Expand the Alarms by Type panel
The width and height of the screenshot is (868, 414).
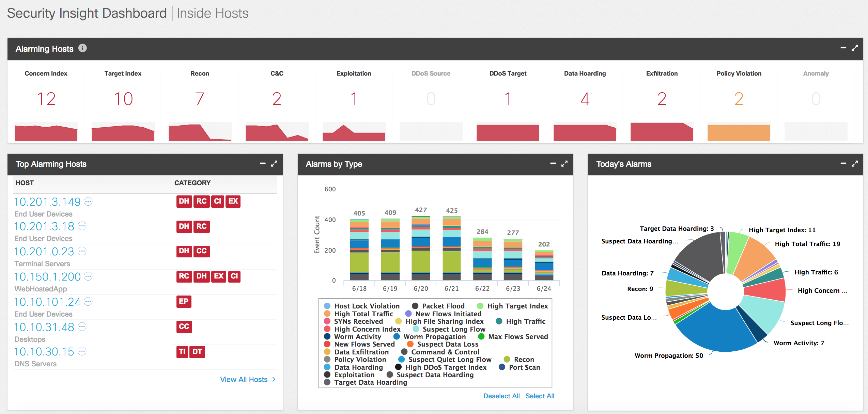point(564,164)
